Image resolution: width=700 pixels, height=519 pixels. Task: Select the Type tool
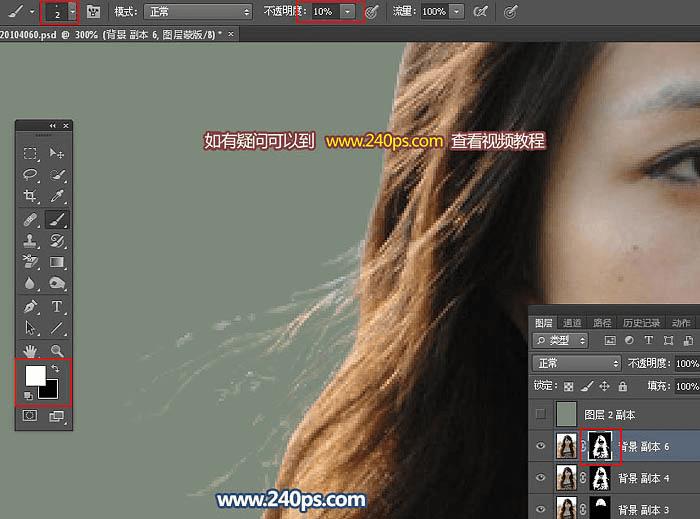[57, 307]
